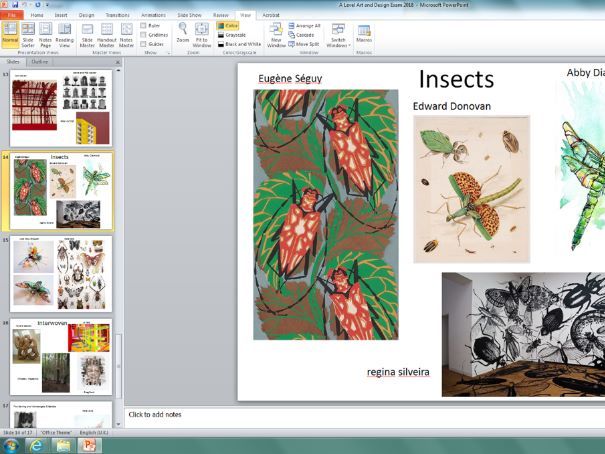Viewport: 605px width, 454px height.
Task: Select slide 16 thumbnail titled Interwoven
Action: pos(61,357)
